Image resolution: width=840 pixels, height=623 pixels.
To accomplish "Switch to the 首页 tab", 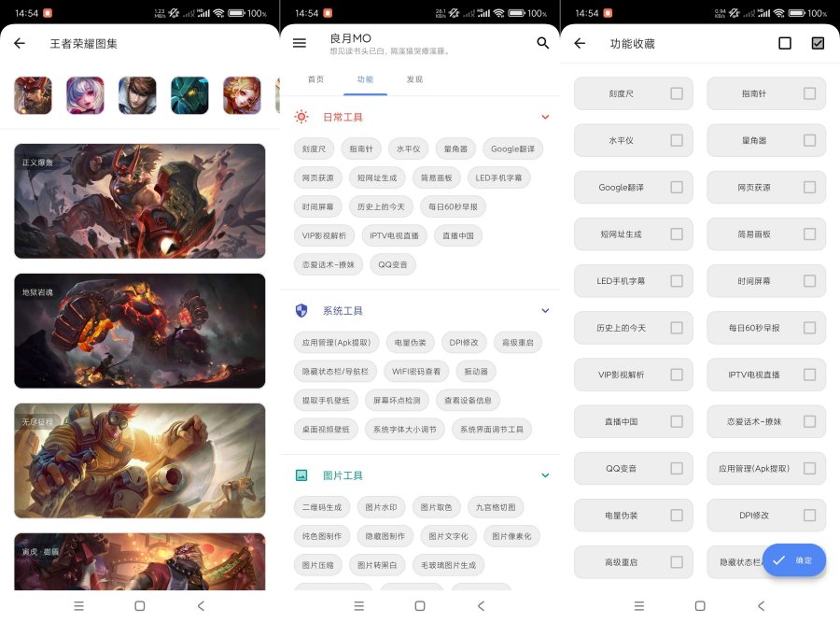I will coord(315,80).
